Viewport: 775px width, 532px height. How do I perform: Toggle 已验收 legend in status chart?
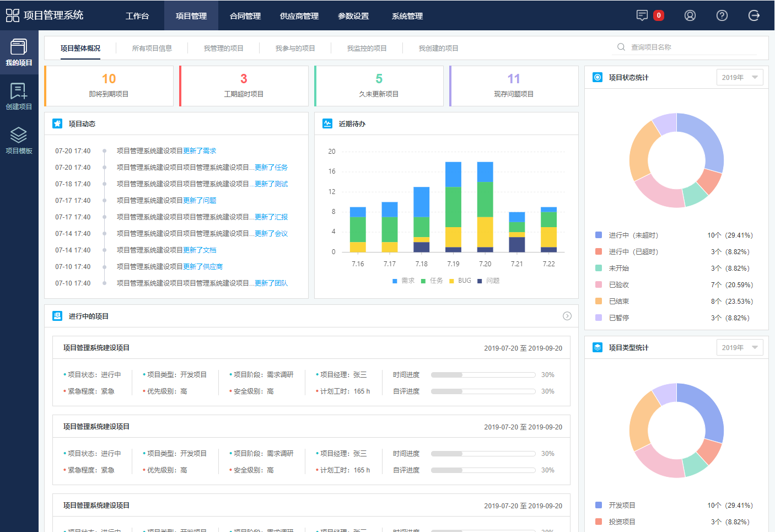tap(612, 284)
